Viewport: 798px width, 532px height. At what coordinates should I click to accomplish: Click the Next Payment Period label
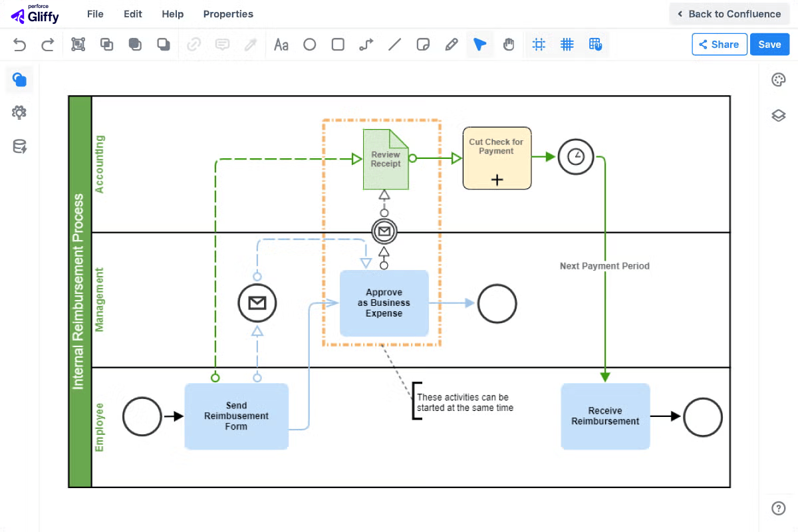[x=604, y=266]
